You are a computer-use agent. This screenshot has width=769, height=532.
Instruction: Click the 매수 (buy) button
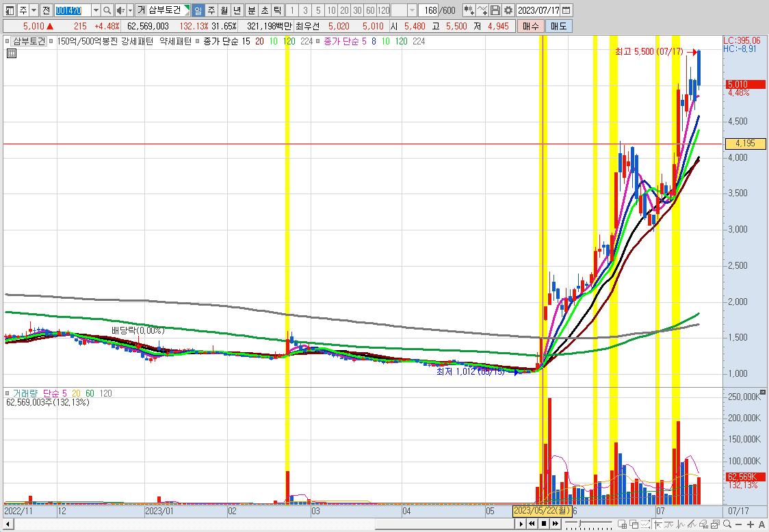(x=531, y=26)
